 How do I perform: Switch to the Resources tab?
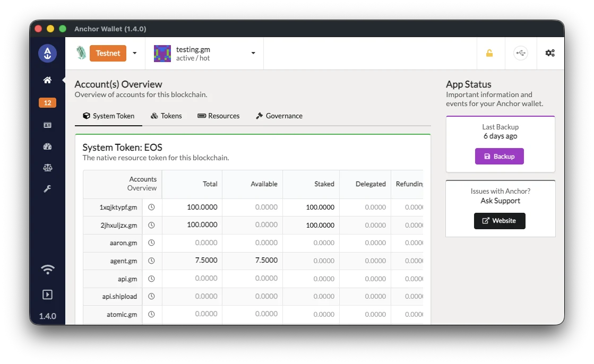219,116
